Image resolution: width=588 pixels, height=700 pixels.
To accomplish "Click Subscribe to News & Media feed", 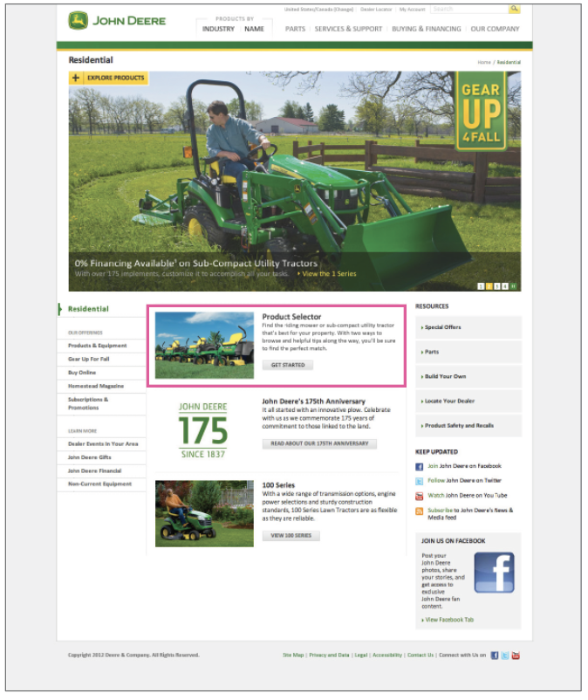I will (x=471, y=514).
